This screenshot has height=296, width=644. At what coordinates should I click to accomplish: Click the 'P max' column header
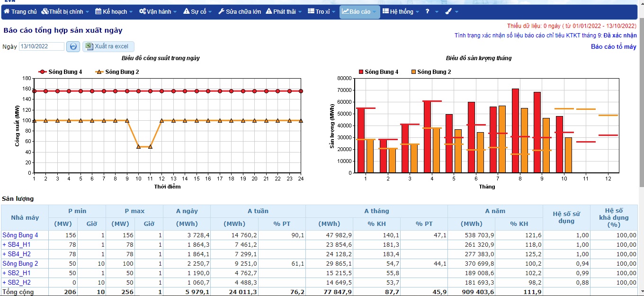[134, 211]
